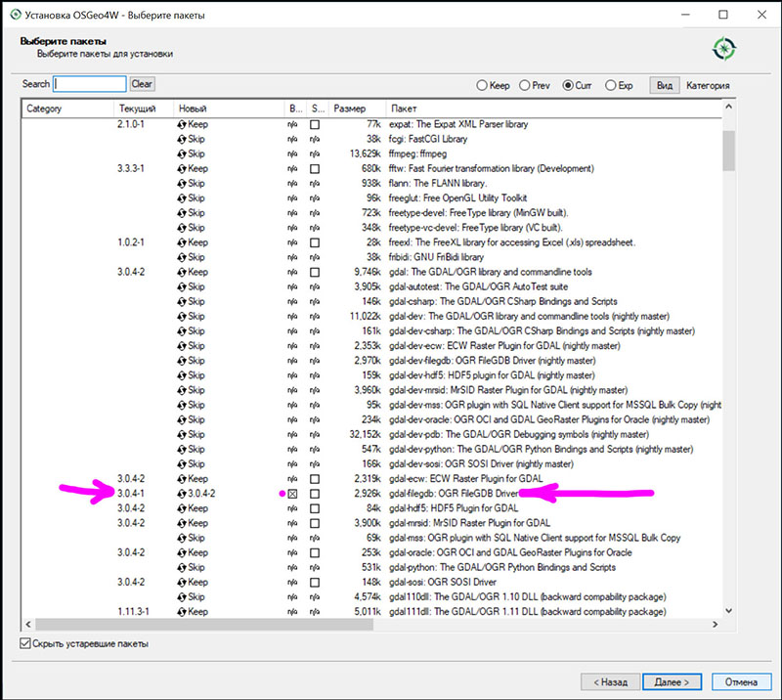
Task: Click the cycle icon next to gdal Keep
Action: point(182,272)
